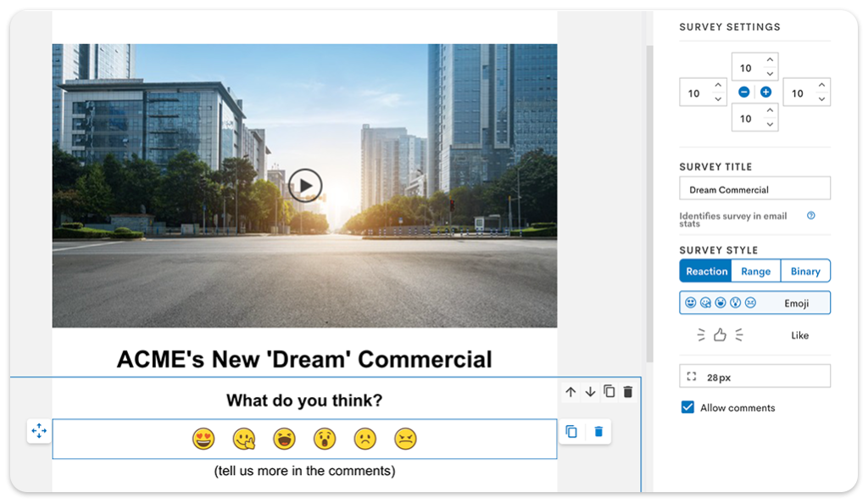Viewport: 868px width, 504px height.
Task: Select the frowning emoji reaction
Action: tap(365, 439)
